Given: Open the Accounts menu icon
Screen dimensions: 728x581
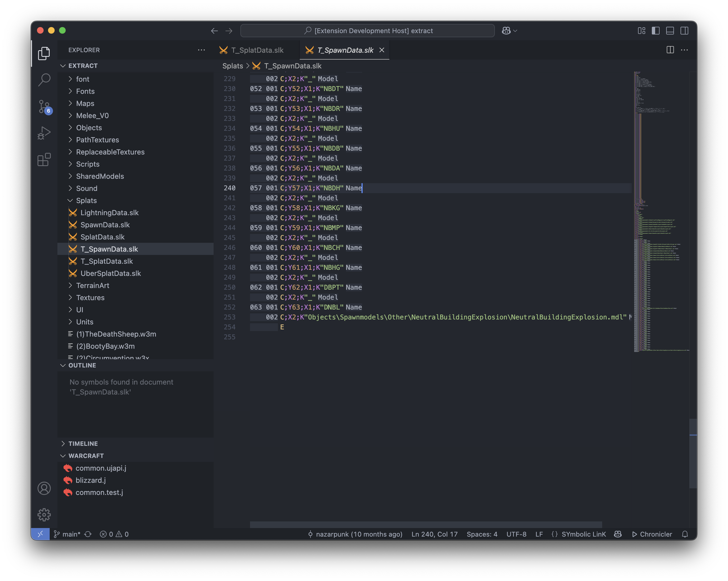Looking at the screenshot, I should tap(44, 488).
